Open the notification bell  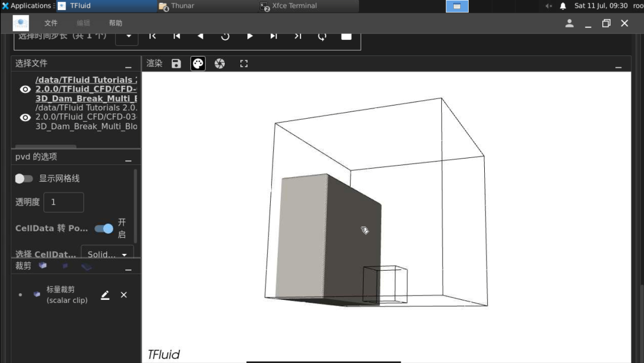point(563,6)
